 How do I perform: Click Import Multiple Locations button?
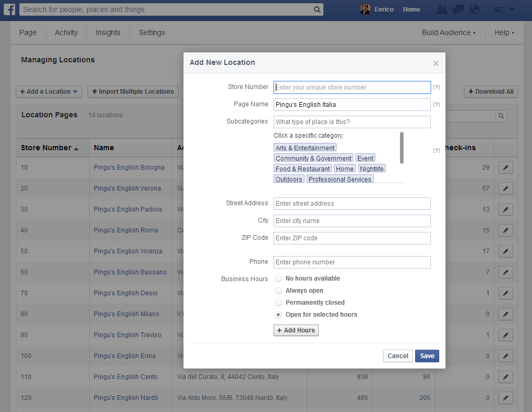tap(133, 92)
